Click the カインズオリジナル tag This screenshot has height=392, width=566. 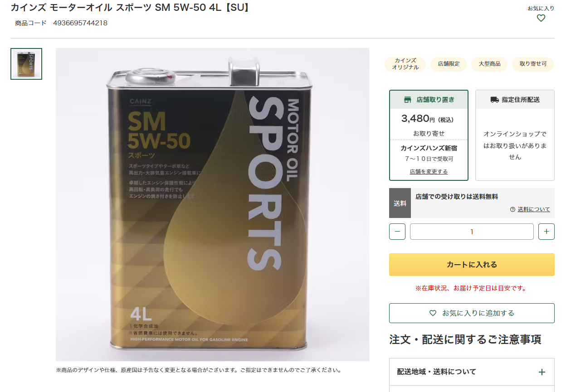(405, 64)
